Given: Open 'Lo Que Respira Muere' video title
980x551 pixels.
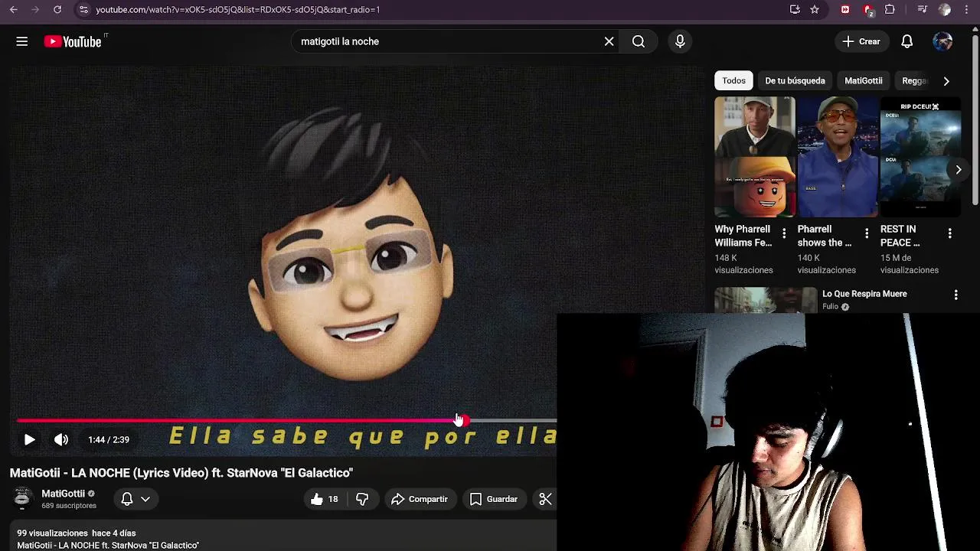Looking at the screenshot, I should click(864, 294).
